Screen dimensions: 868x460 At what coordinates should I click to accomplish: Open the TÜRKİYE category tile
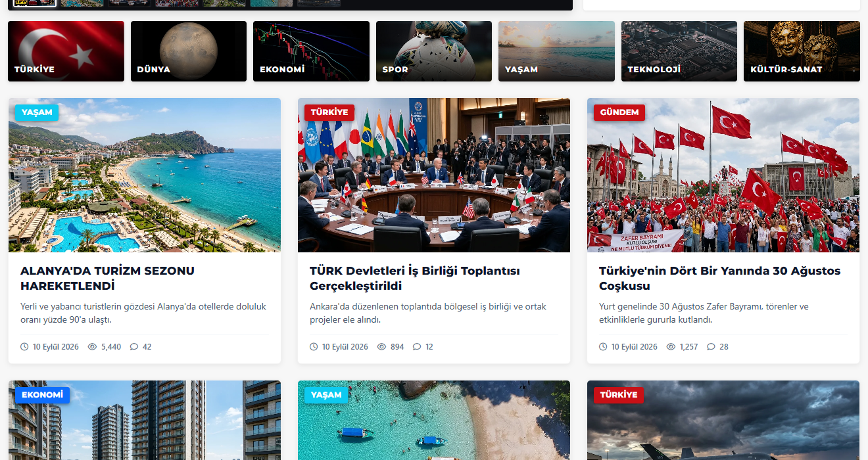pyautogui.click(x=66, y=51)
